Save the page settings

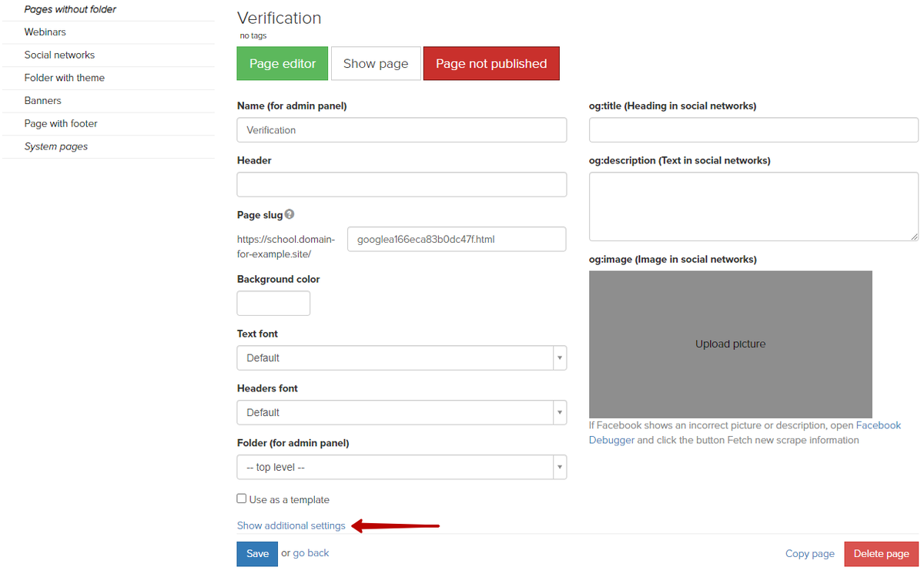coord(257,553)
